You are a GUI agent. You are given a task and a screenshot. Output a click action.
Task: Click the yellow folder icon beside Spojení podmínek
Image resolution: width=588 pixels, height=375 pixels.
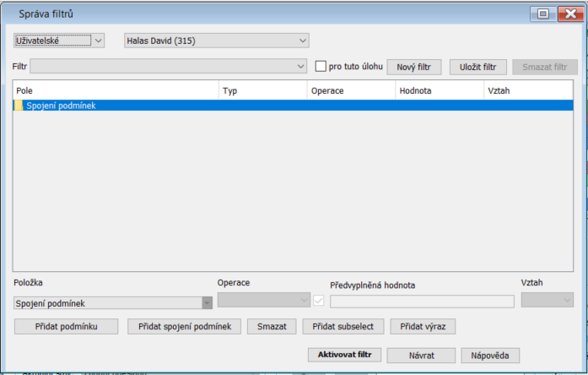click(19, 106)
